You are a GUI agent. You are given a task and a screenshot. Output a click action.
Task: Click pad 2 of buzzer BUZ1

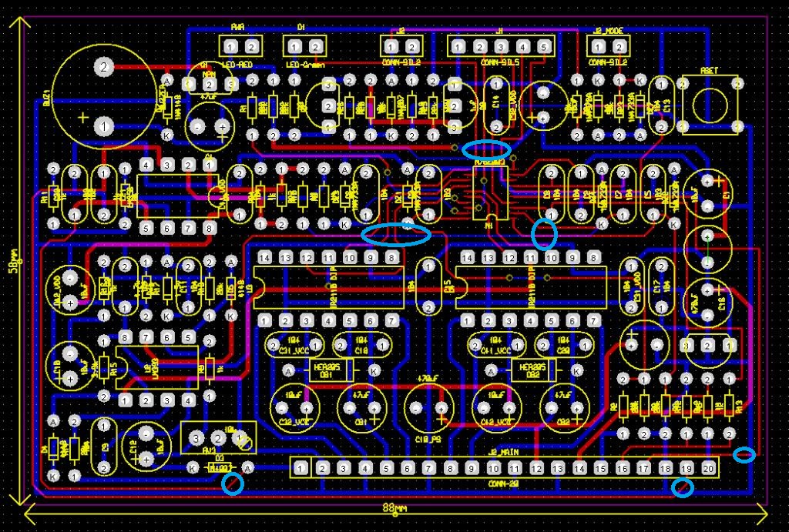point(104,67)
